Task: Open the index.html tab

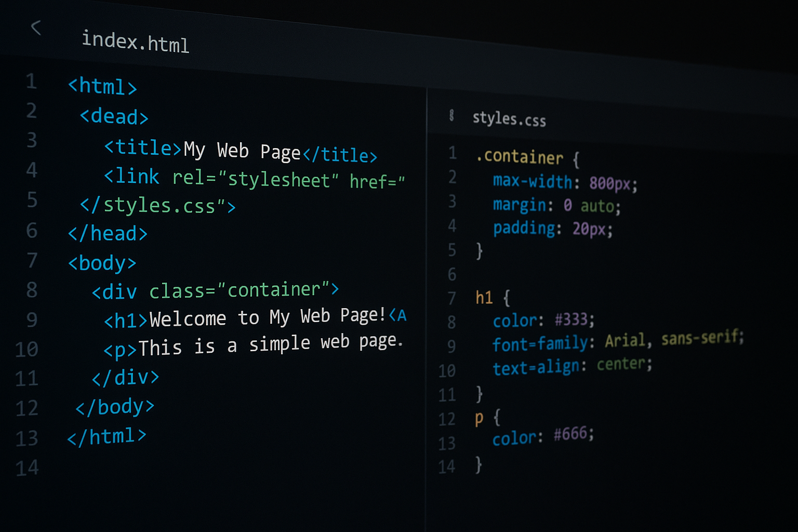Action: 135,42
